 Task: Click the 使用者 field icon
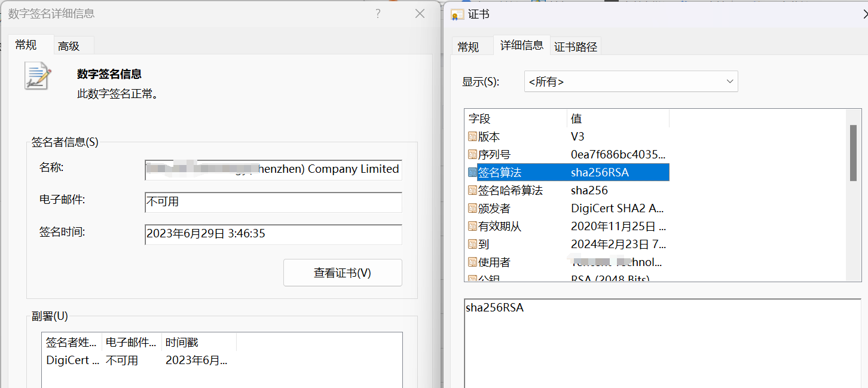coord(472,262)
